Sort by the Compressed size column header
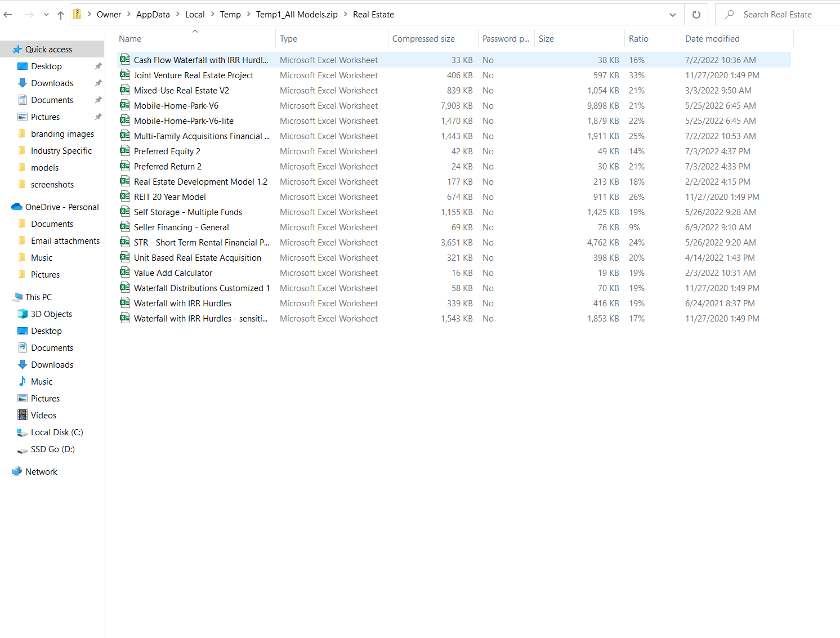 pyautogui.click(x=423, y=39)
